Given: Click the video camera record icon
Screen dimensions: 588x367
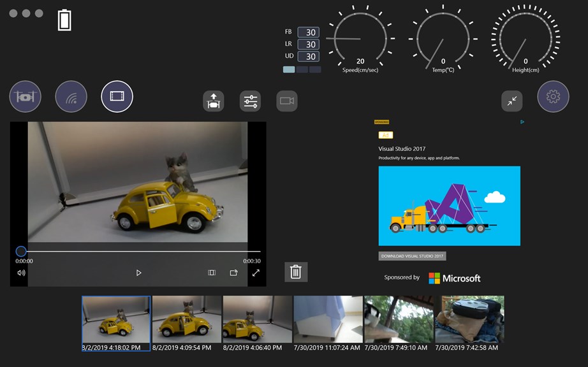Looking at the screenshot, I should pyautogui.click(x=287, y=101).
